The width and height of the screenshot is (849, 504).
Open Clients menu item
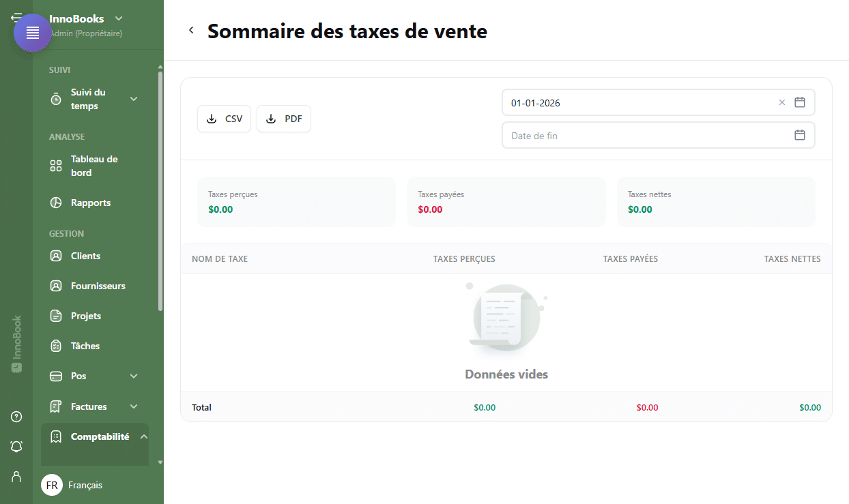tap(95, 256)
